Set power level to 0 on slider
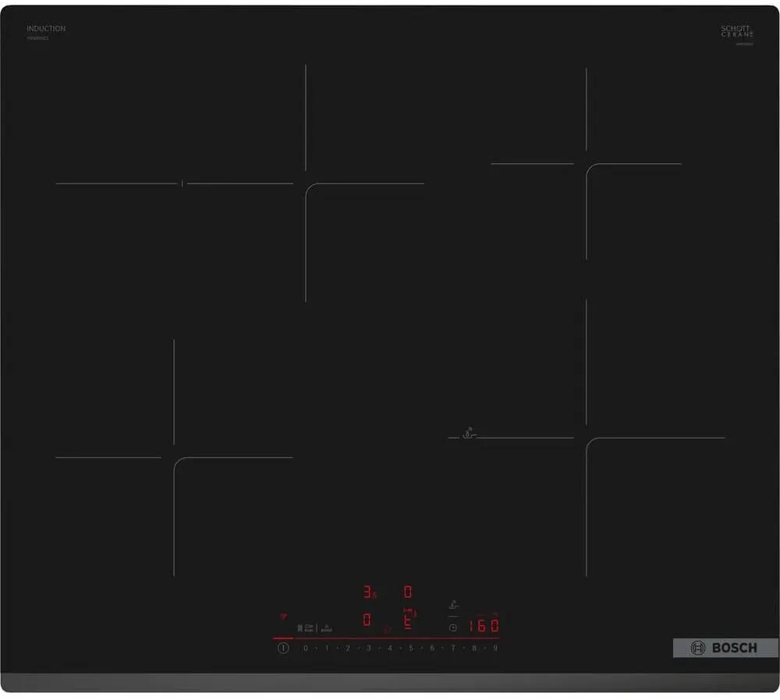The image size is (780, 700). [305, 648]
